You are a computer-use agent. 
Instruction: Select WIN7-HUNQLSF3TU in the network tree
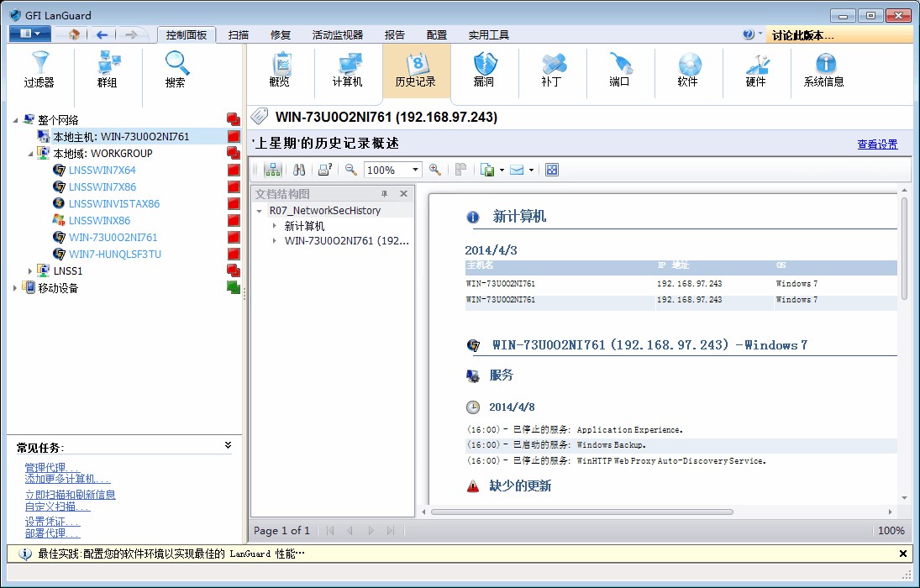pos(115,254)
